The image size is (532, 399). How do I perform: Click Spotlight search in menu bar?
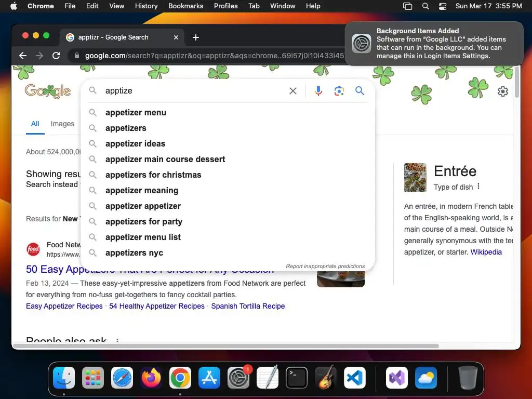(425, 6)
